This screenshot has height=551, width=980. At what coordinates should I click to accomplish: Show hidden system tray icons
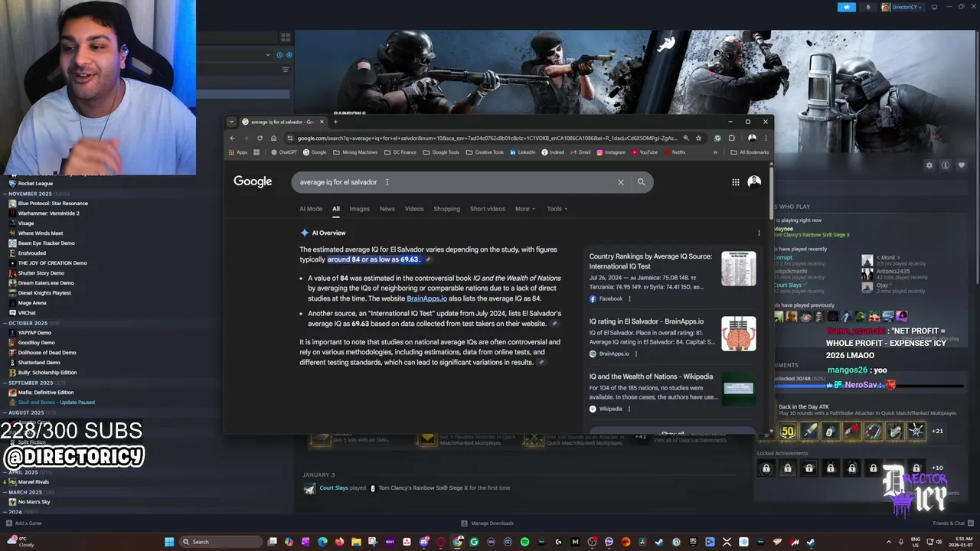(889, 542)
